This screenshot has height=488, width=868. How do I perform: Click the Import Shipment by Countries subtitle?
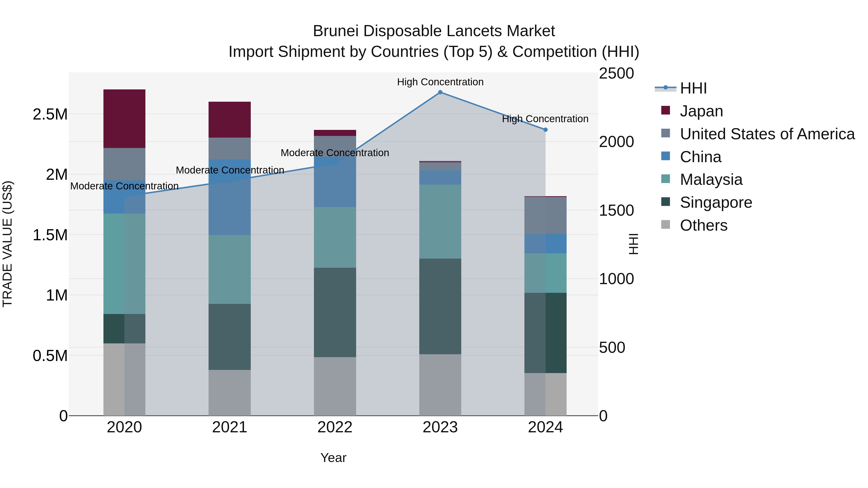tap(434, 52)
